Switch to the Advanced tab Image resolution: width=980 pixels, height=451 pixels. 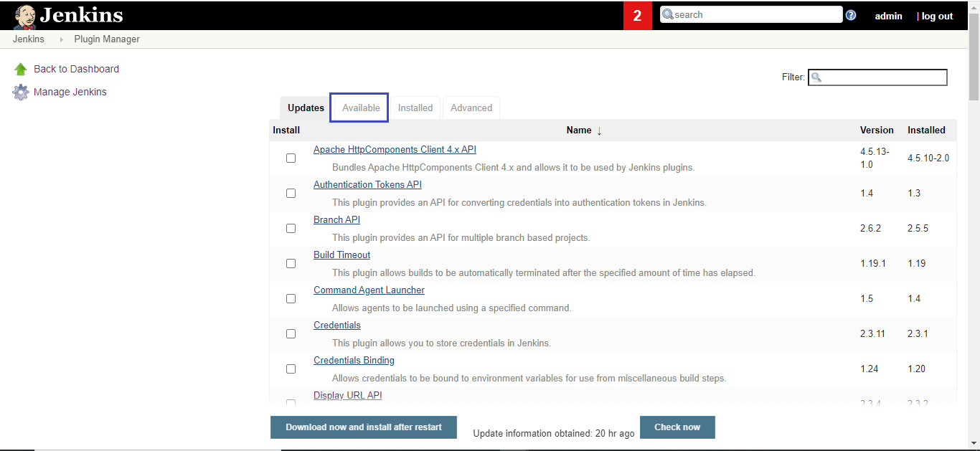(x=471, y=107)
